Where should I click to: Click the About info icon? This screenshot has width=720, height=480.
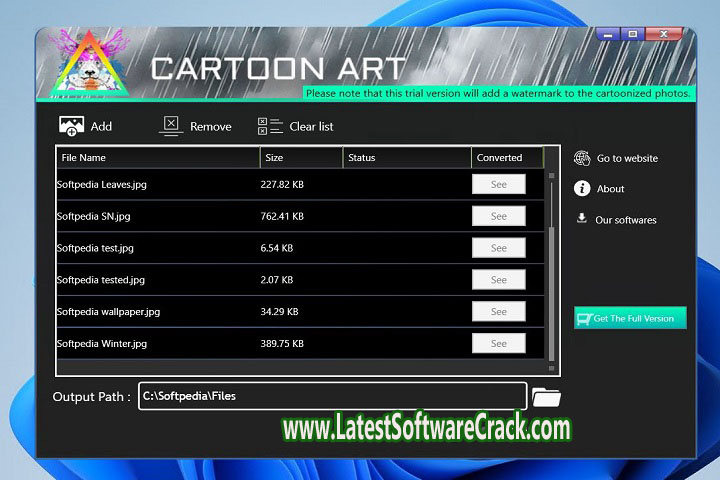(x=582, y=188)
